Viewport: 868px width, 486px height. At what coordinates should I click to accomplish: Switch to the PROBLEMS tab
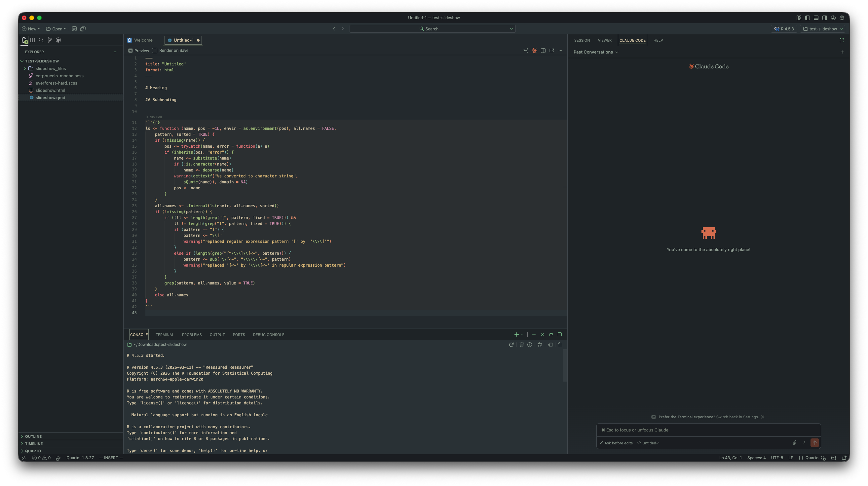coord(192,335)
